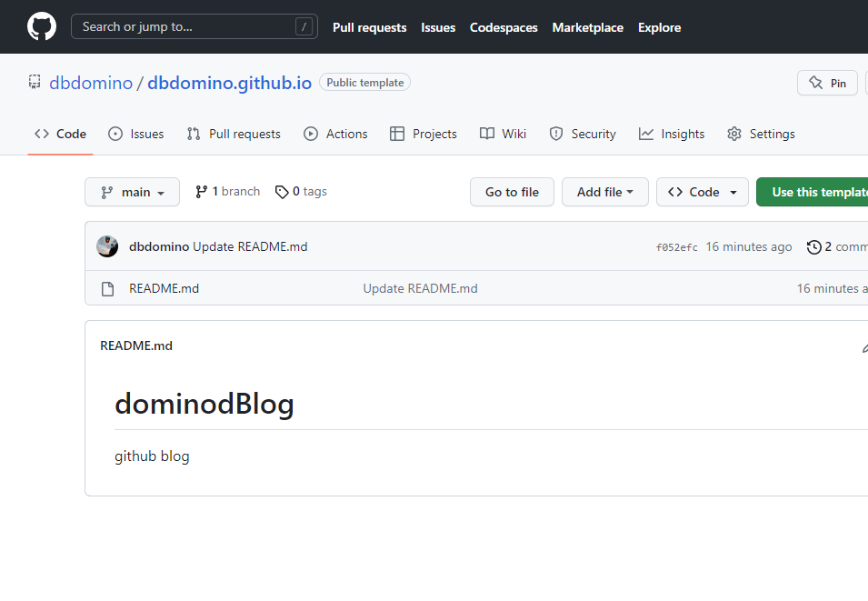Open the Explore page
Screen dimensions: 868x601
tap(659, 27)
